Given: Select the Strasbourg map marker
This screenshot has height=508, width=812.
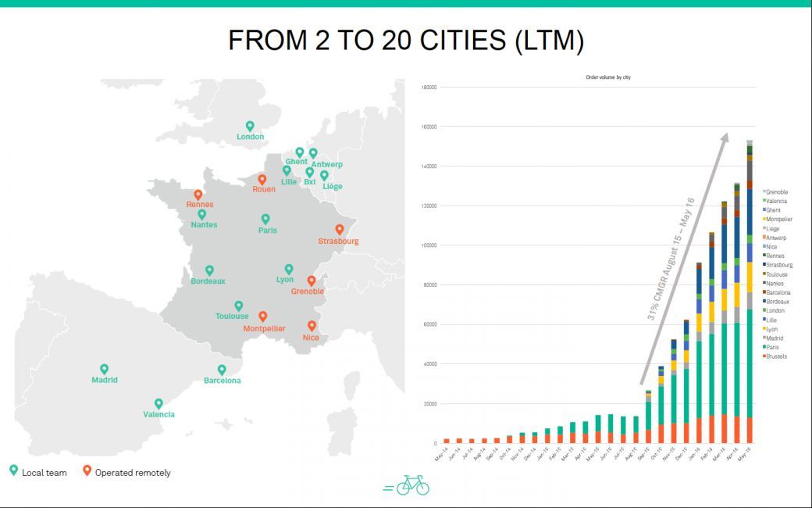Looking at the screenshot, I should coord(339,230).
